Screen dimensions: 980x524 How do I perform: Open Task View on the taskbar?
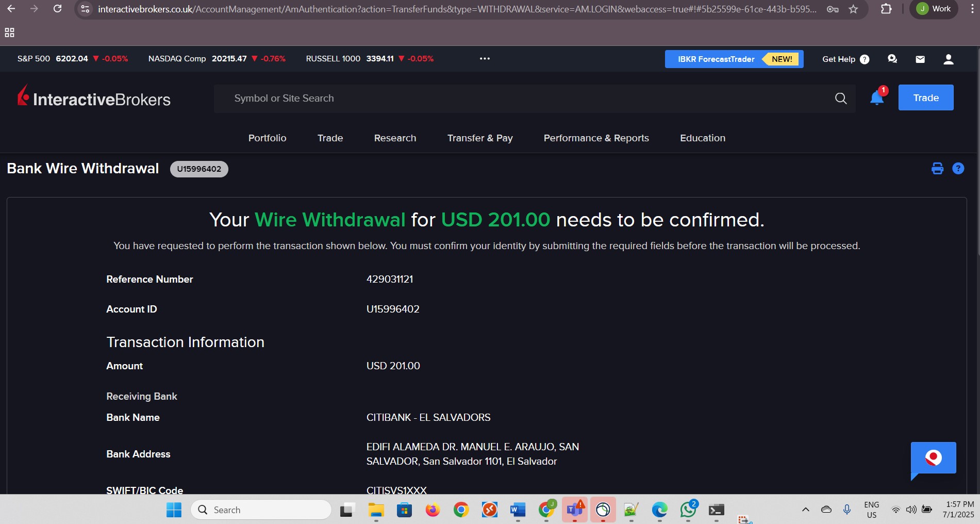(x=347, y=510)
